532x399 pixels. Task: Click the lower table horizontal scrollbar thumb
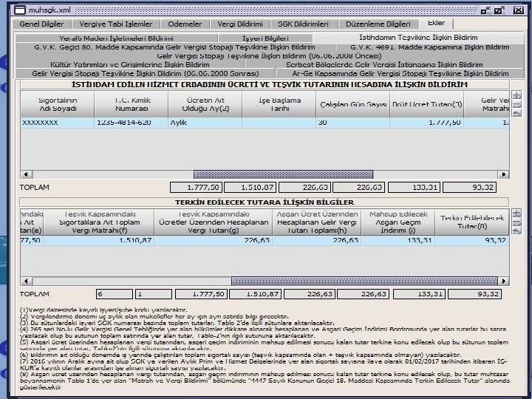point(364,281)
